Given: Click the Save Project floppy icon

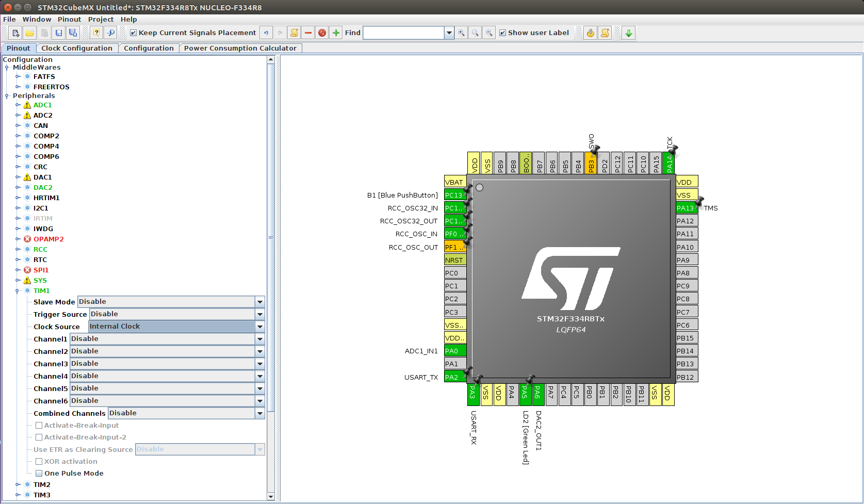Looking at the screenshot, I should 59,33.
